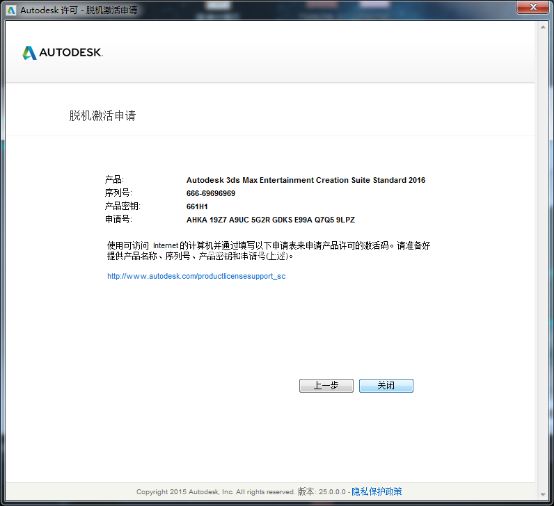Click the 上一步 (Previous) button
554x506 pixels.
tap(326, 386)
